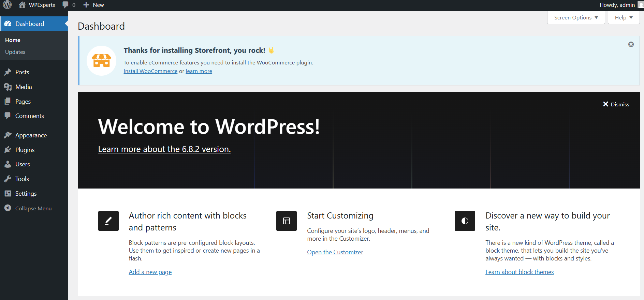Open the WPExperts site menu
The image size is (644, 300).
37,5
